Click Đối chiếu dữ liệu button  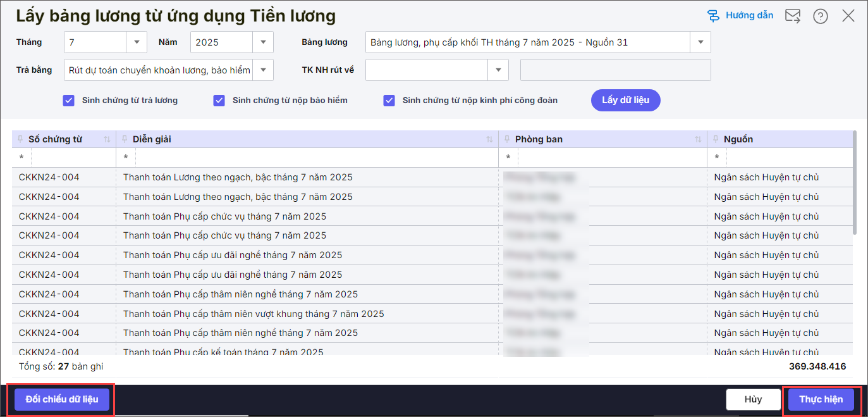pos(62,399)
